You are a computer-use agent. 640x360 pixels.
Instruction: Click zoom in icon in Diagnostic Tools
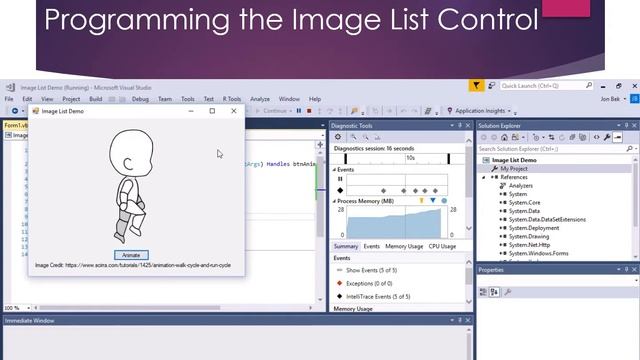[x=353, y=137]
